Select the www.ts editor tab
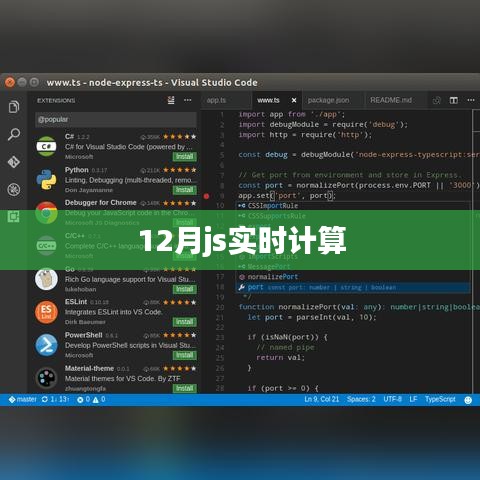Screen dimensions: 480x480 coord(268,100)
